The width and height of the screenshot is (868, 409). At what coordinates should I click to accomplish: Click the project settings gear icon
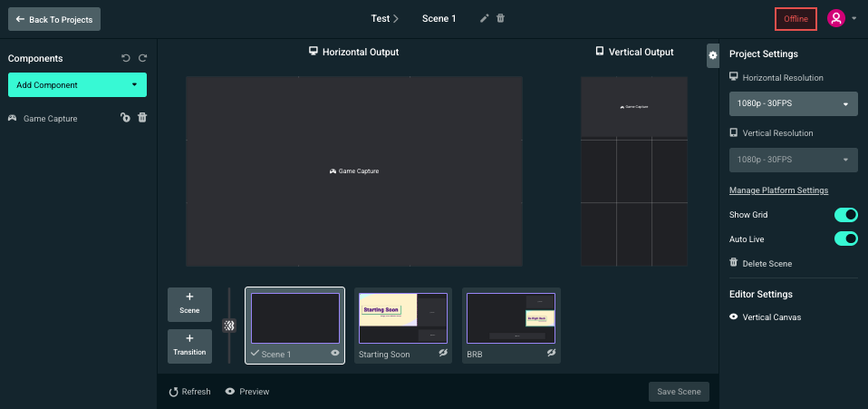713,55
